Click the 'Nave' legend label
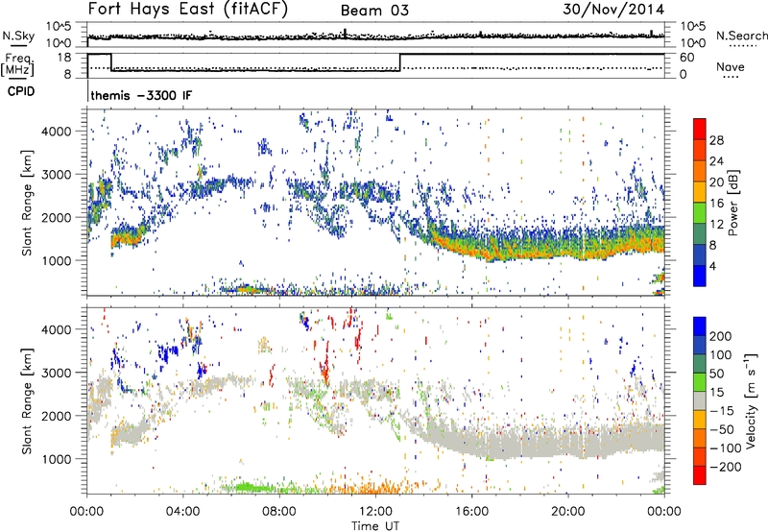768x532 pixels. [x=731, y=66]
